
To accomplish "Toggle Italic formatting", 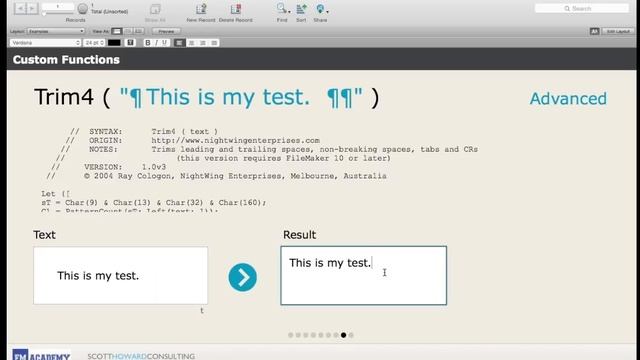I will click(156, 42).
